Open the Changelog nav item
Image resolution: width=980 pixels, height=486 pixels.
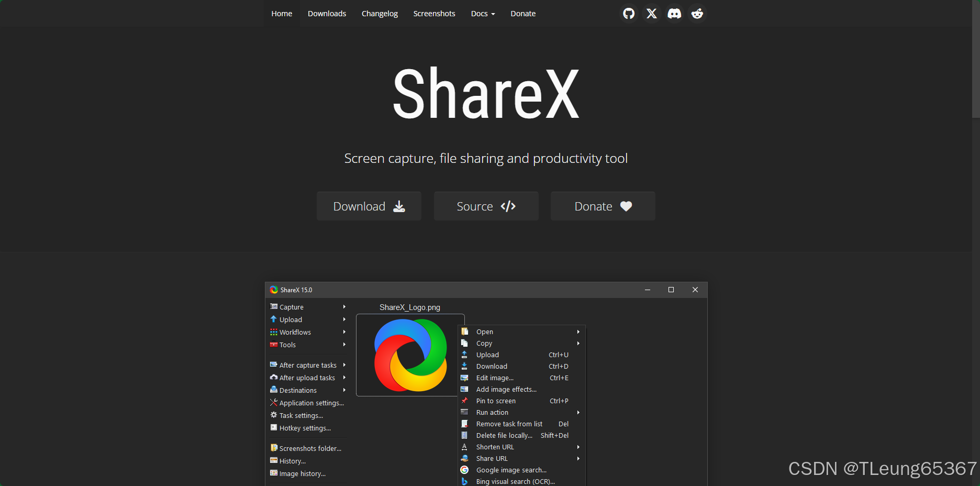(x=380, y=14)
